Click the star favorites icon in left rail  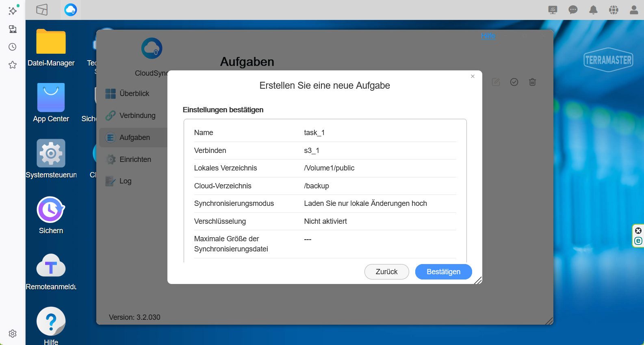tap(13, 65)
